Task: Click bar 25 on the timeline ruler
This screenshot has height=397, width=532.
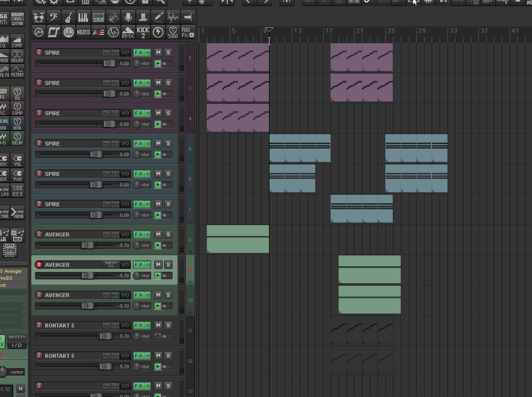Action: tap(391, 30)
